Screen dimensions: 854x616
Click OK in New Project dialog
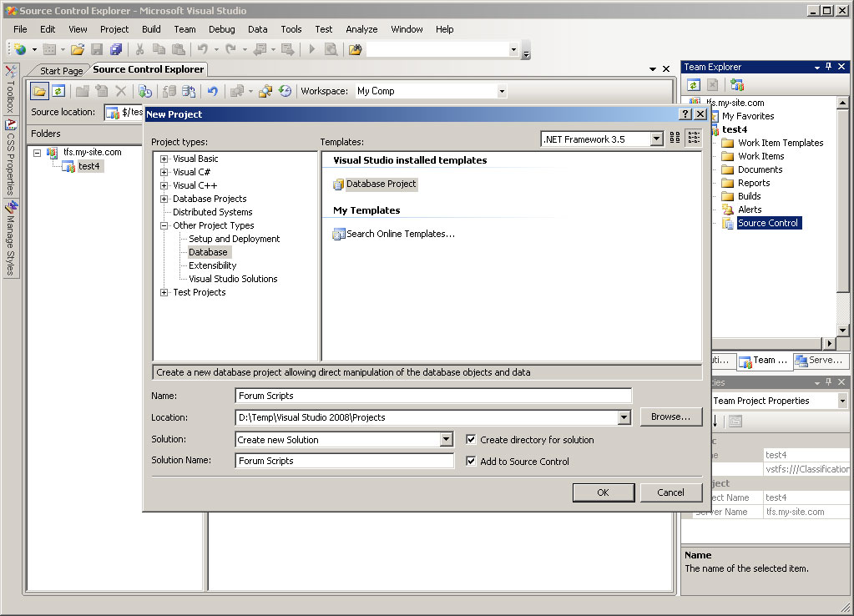[x=604, y=492]
